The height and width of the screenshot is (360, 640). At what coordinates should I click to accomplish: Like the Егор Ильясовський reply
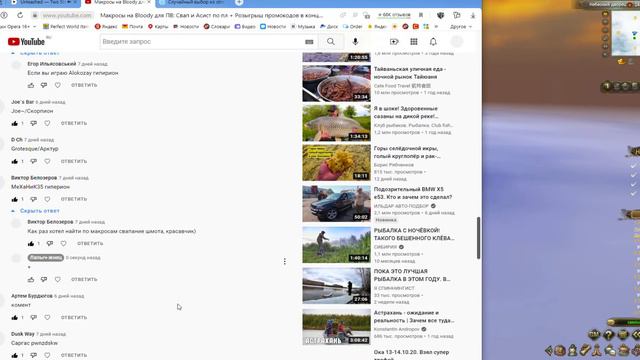tap(31, 85)
